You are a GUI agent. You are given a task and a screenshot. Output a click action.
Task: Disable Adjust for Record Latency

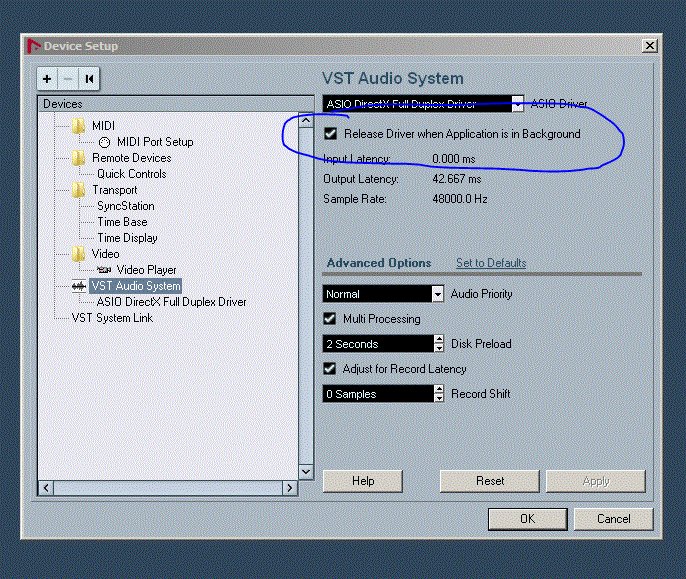[x=330, y=369]
